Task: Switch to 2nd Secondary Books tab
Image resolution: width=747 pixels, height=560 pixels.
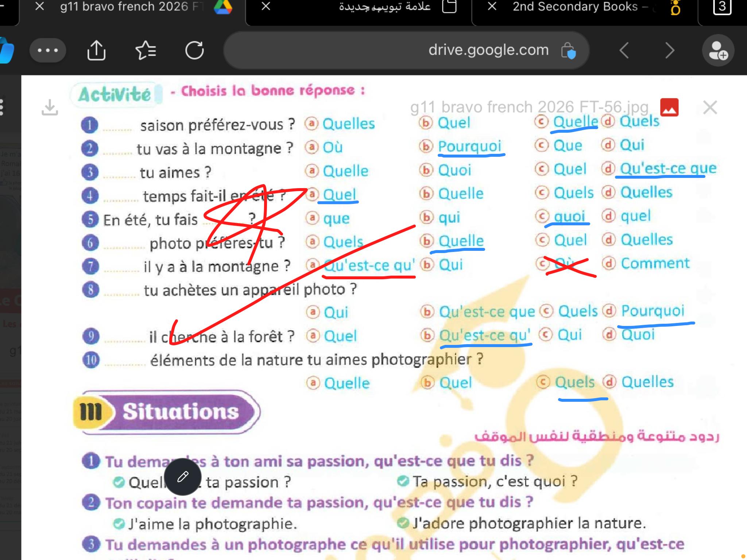Action: point(575,7)
